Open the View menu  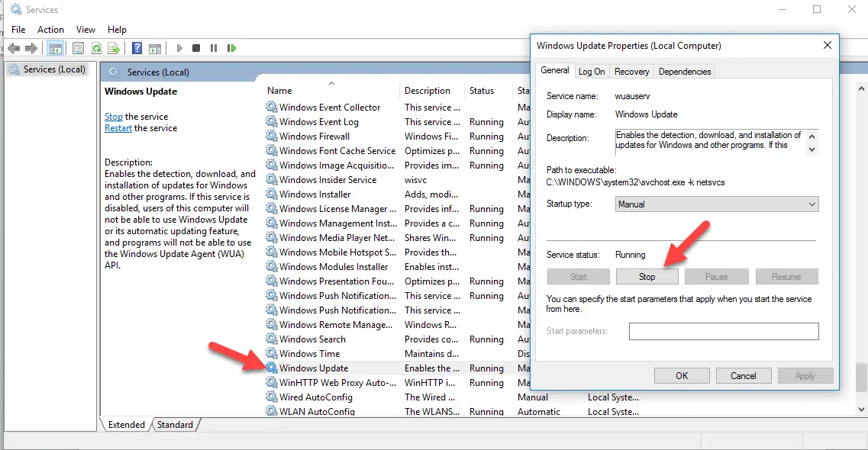point(86,29)
